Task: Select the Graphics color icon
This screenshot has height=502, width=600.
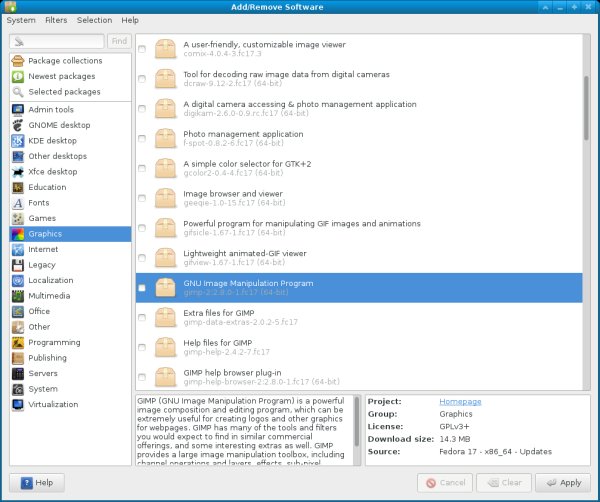Action: [18, 234]
